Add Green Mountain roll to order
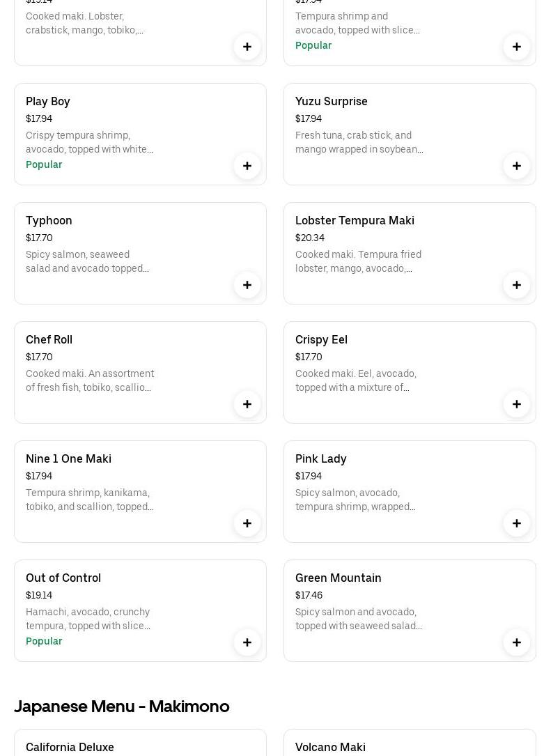The width and height of the screenshot is (560, 756). [517, 642]
